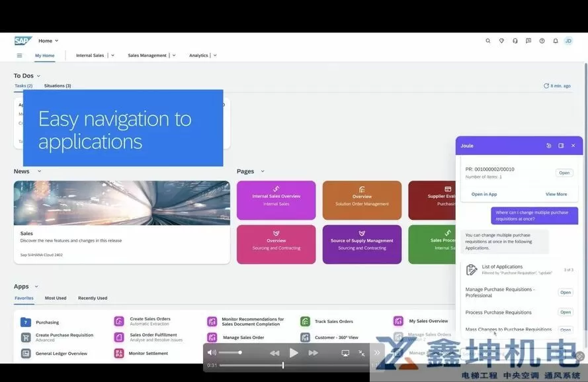
Task: Click the Joule history icon
Action: 548,146
